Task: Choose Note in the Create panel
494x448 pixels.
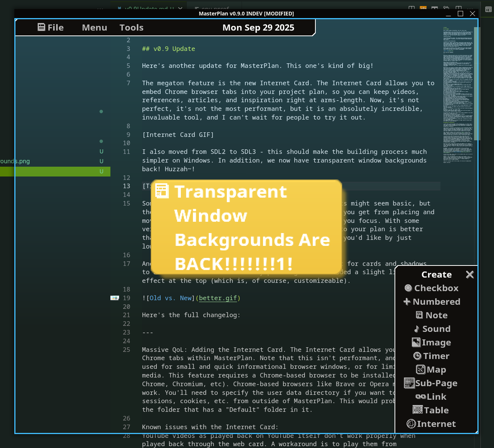Action: click(x=432, y=315)
